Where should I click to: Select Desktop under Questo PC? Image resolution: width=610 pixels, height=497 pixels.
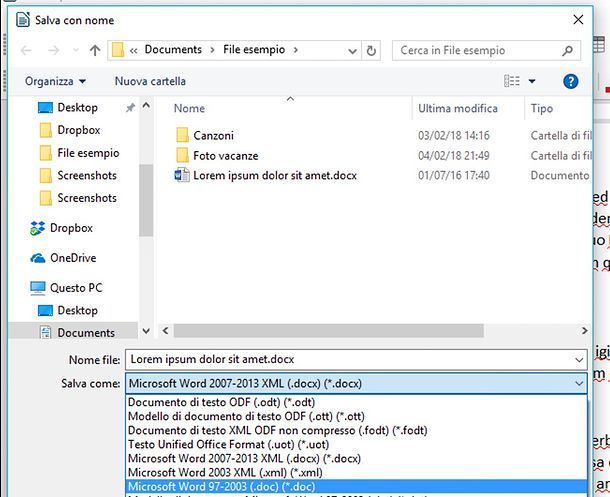coord(77,310)
